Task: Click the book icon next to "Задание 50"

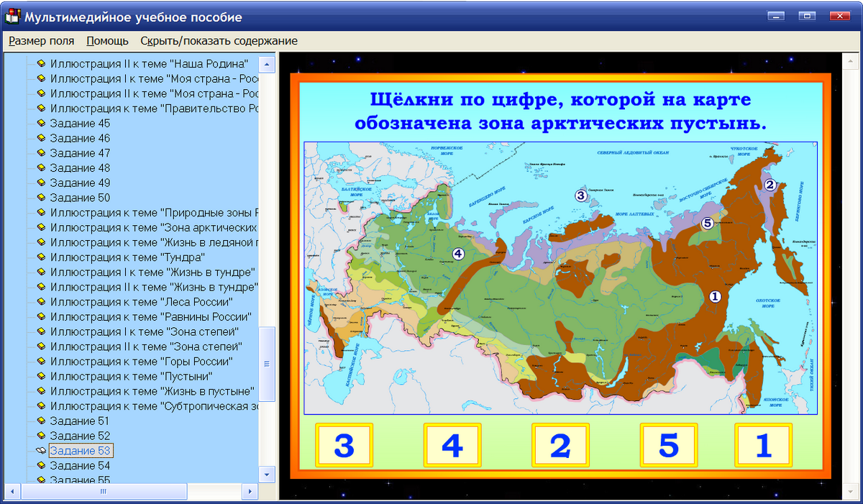Action: click(42, 197)
